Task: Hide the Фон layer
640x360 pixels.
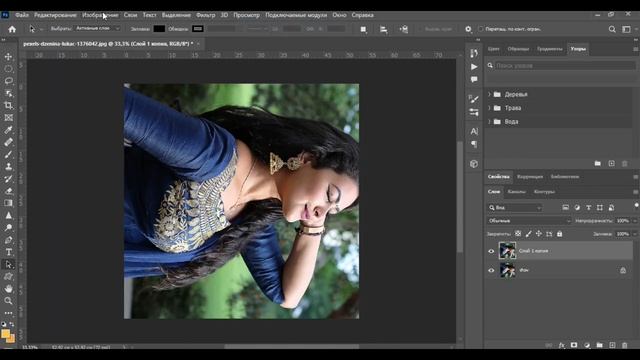Action: point(491,270)
